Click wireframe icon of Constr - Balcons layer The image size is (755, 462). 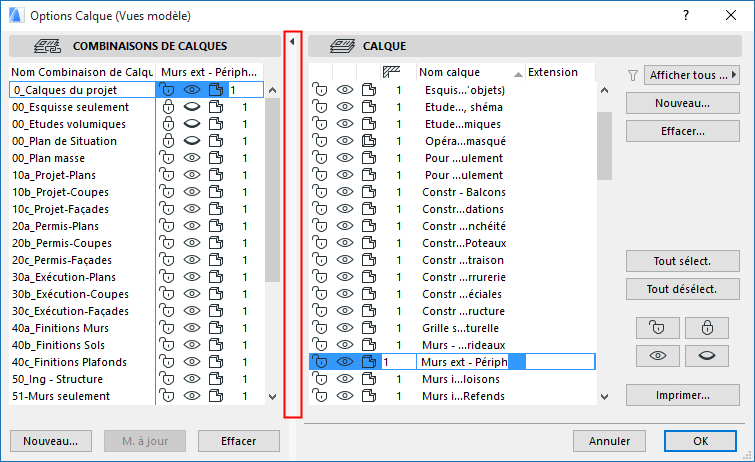point(369,192)
